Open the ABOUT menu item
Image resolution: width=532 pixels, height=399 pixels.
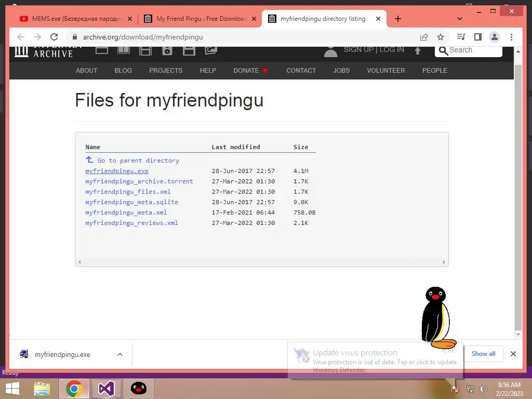tap(87, 71)
